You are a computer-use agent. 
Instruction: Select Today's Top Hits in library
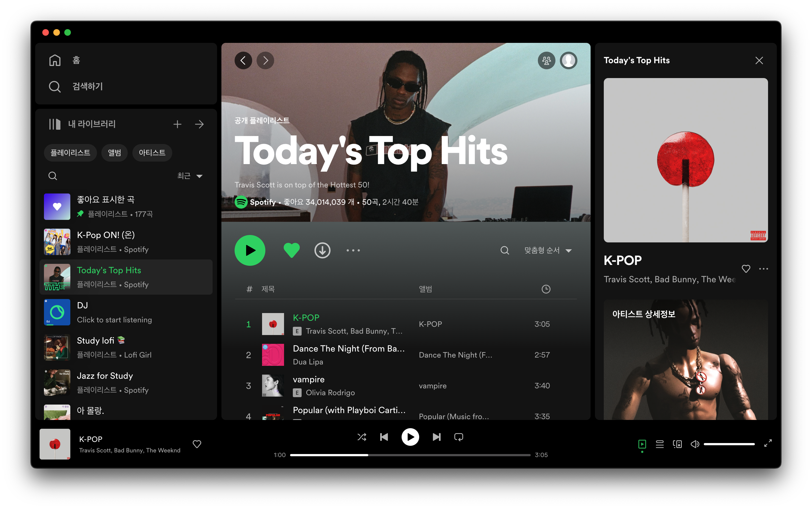click(126, 277)
